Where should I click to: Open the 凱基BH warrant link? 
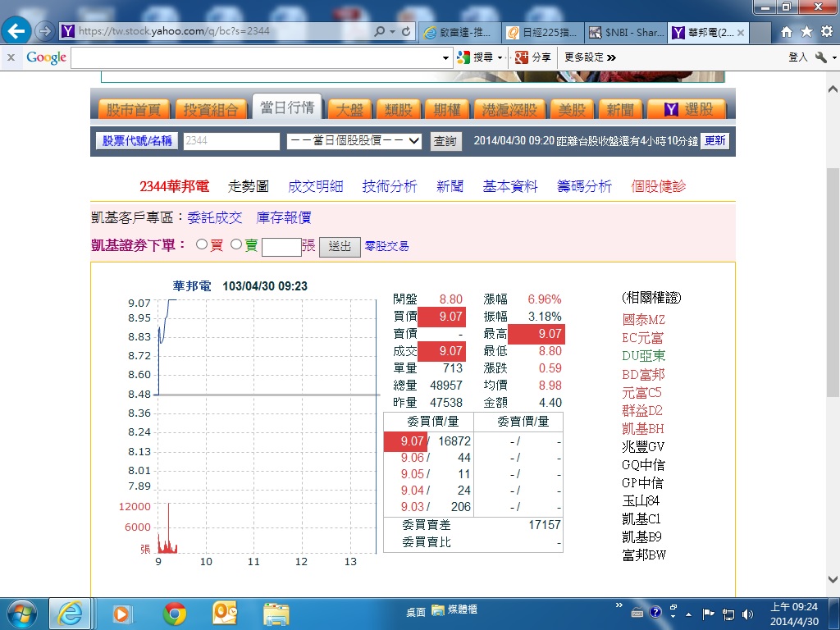[x=643, y=428]
